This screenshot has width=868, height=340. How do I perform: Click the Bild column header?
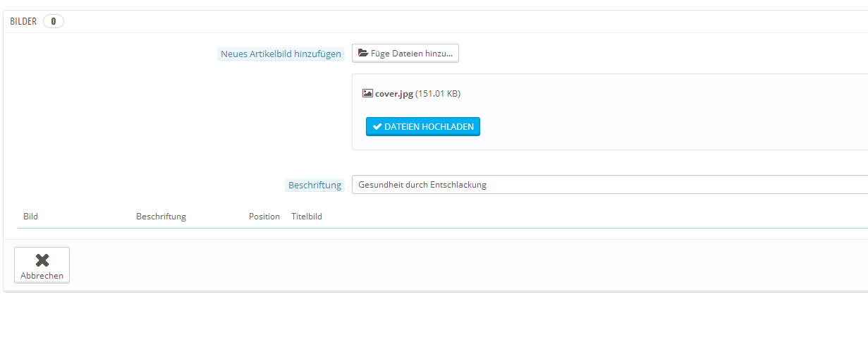click(30, 216)
